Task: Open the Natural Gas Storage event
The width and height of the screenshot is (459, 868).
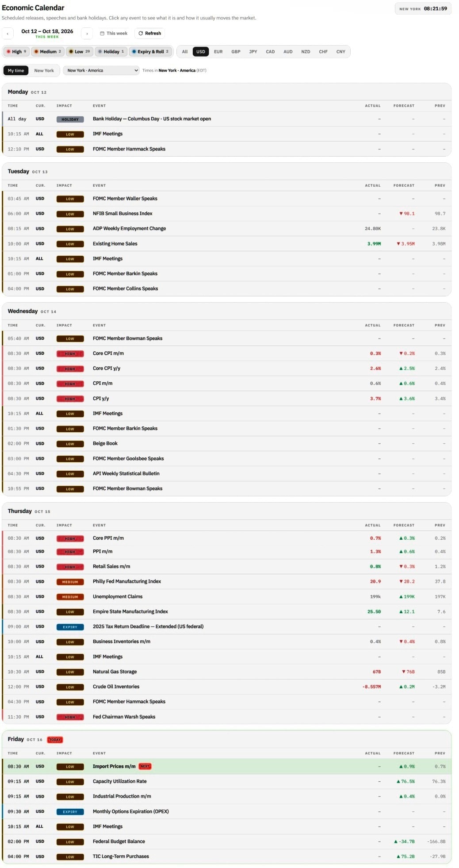Action: (226, 672)
